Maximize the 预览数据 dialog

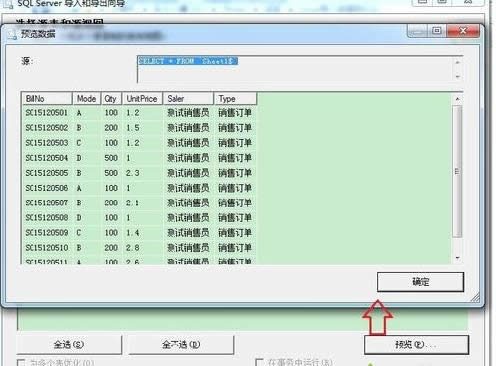(437, 31)
